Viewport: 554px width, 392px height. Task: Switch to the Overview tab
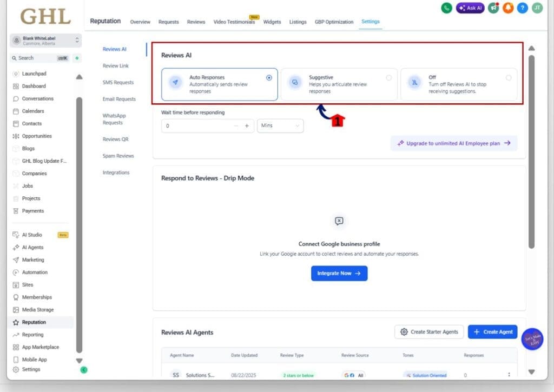140,22
